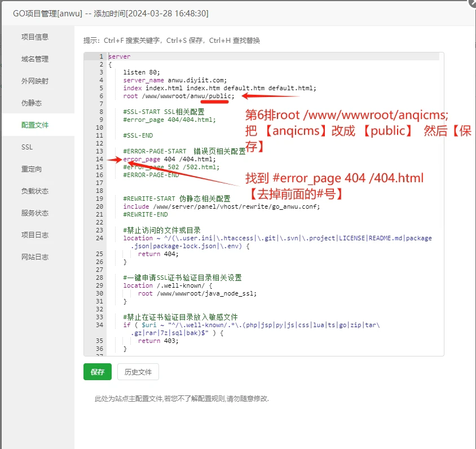This screenshot has width=476, height=449.
Task: Open the 重定向 tab
Action: [x=32, y=169]
